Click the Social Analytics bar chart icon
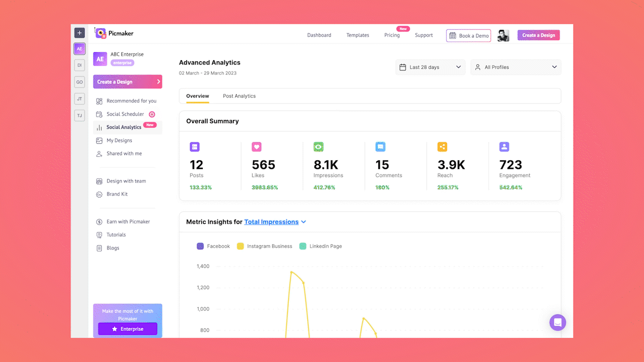The width and height of the screenshot is (644, 362). (99, 128)
